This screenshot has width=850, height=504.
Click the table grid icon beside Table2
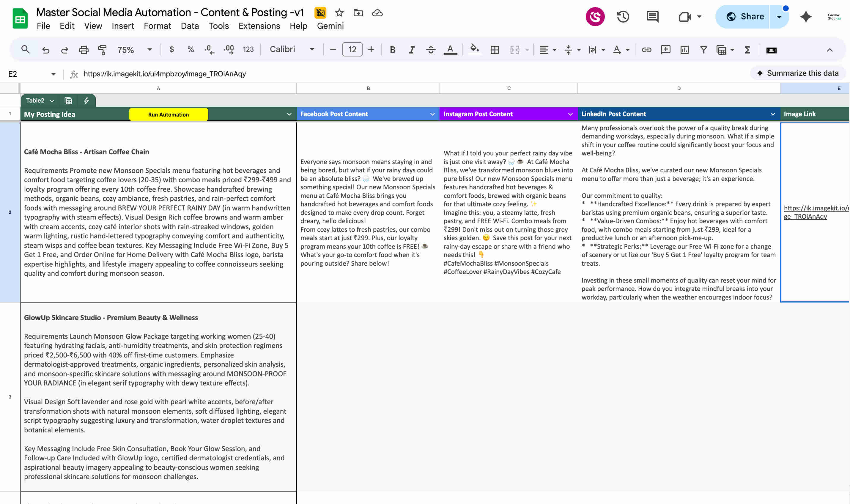pos(68,100)
